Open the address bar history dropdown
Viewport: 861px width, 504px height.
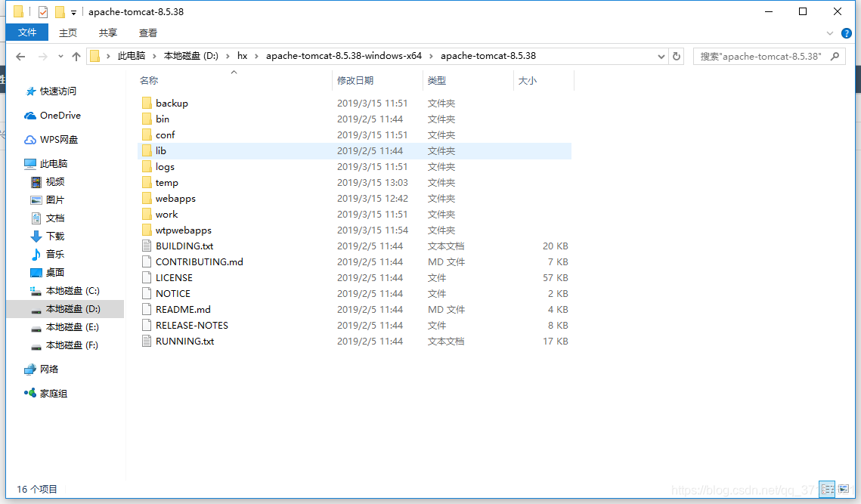tap(661, 56)
